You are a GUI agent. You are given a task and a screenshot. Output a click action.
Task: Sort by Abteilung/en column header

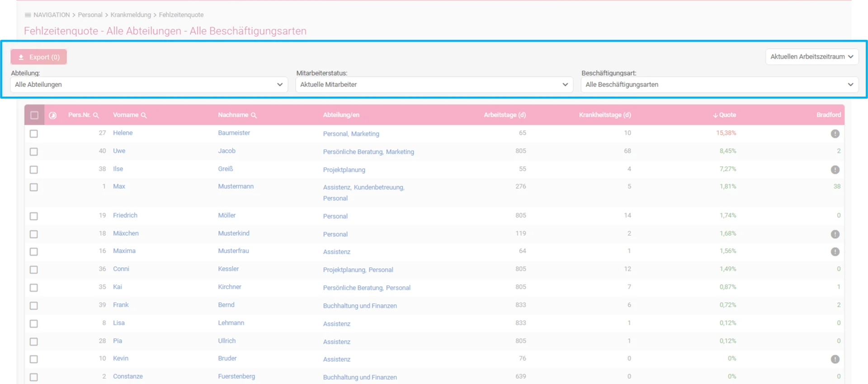tap(341, 115)
